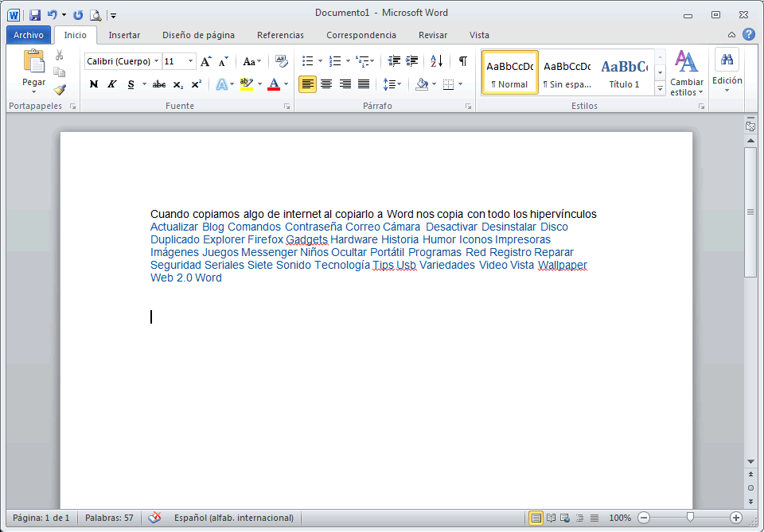Viewport: 764px width, 532px height.
Task: Open Edición find binoculars menu
Action: pos(727,71)
